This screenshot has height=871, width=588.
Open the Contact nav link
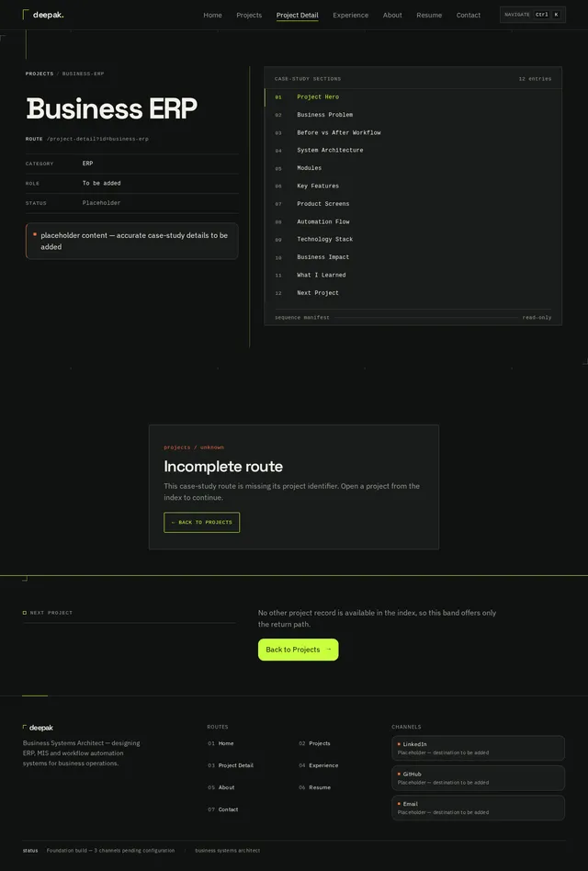[468, 15]
